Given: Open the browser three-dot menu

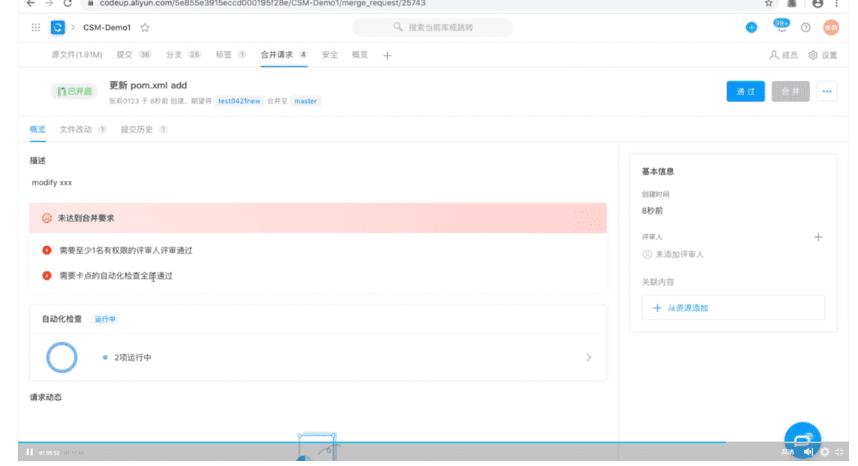Looking at the screenshot, I should (836, 3).
